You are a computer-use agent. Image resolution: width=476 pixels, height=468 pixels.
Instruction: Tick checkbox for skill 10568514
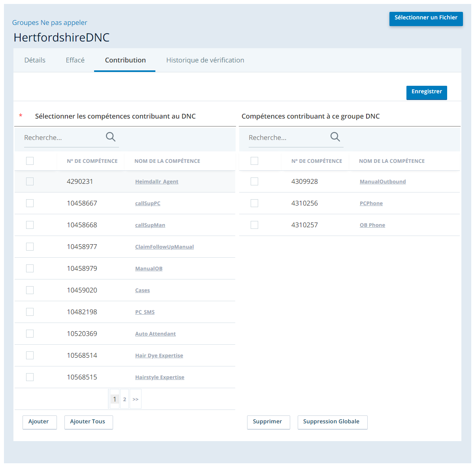[x=30, y=355]
